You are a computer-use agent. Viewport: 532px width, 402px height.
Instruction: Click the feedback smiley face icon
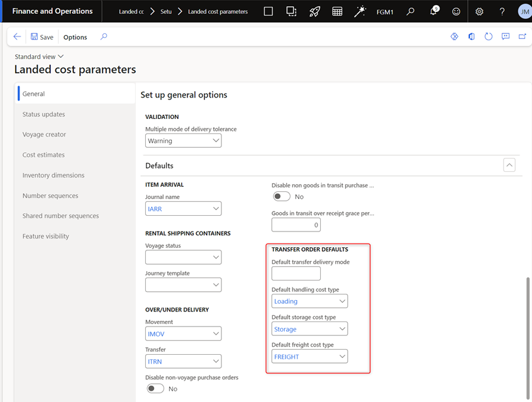pyautogui.click(x=456, y=12)
